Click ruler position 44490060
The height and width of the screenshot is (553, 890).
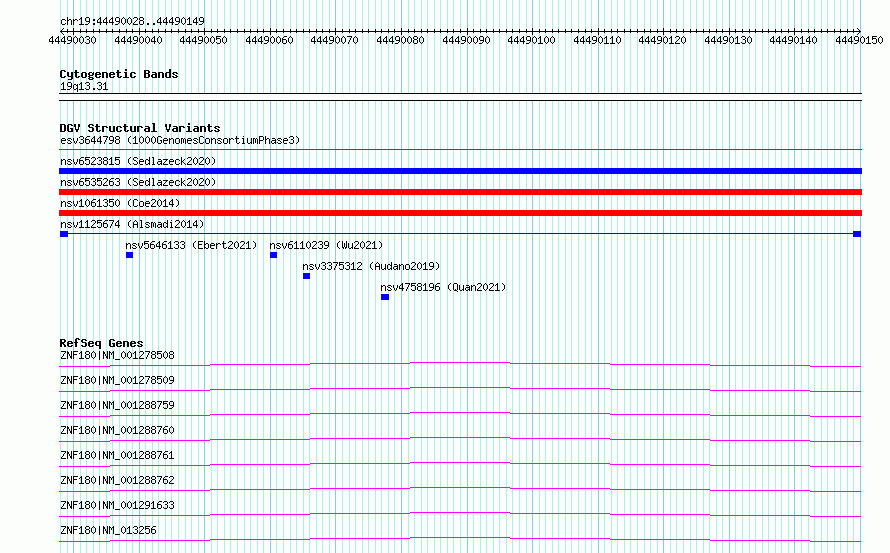(269, 40)
